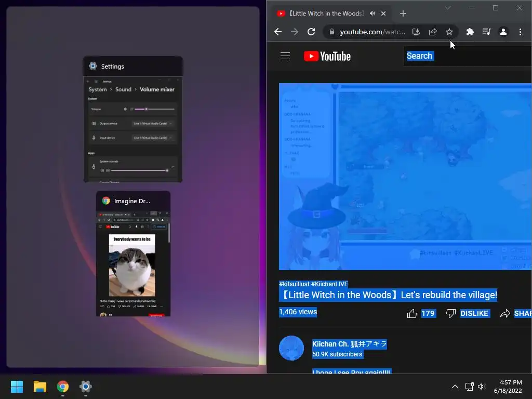Open Chrome's three-dot menu
This screenshot has width=532, height=399.
pyautogui.click(x=520, y=32)
